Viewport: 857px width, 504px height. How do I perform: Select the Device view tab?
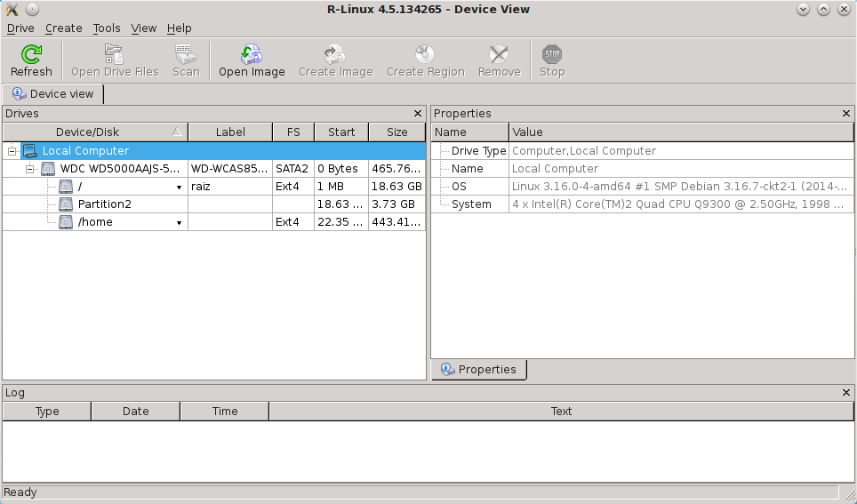click(x=54, y=93)
